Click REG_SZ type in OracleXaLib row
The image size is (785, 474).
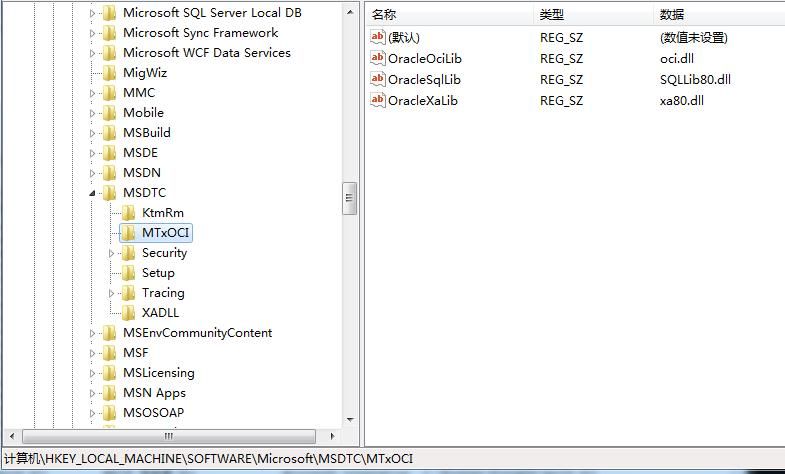click(x=561, y=101)
